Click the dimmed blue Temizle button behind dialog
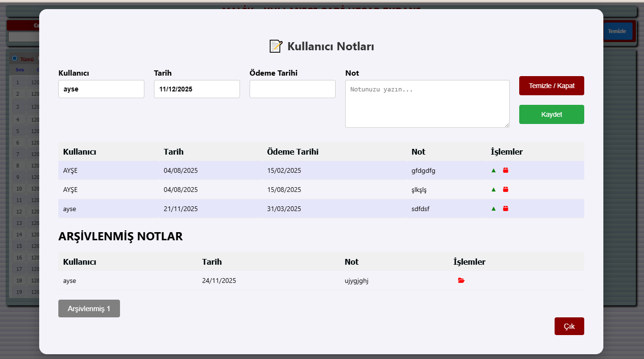Screen dimensions: 644x359 (x=617, y=31)
